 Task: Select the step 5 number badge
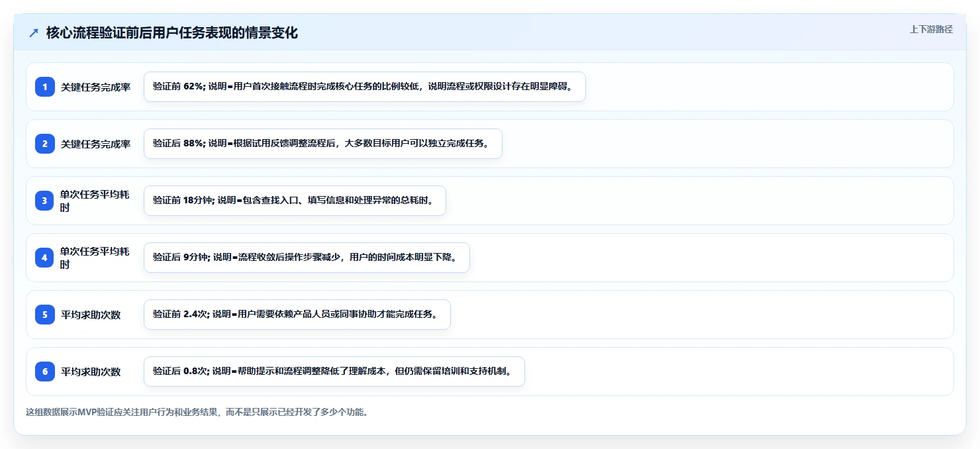pyautogui.click(x=45, y=315)
